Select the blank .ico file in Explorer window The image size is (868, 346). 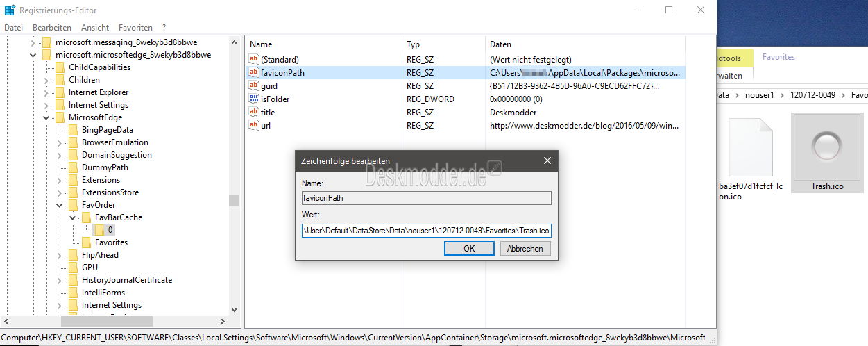pyautogui.click(x=750, y=158)
